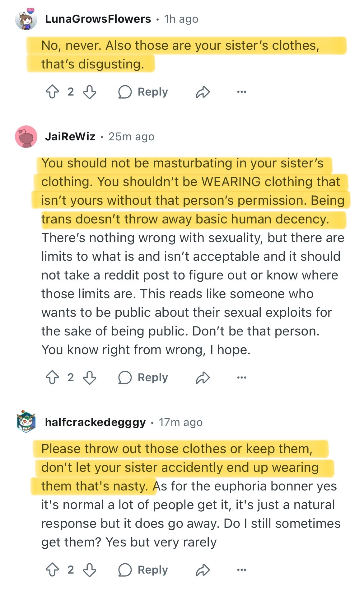Open more options on LunaGrowsFlowers' comment
Viewport: 364px width, 591px height.
241,92
